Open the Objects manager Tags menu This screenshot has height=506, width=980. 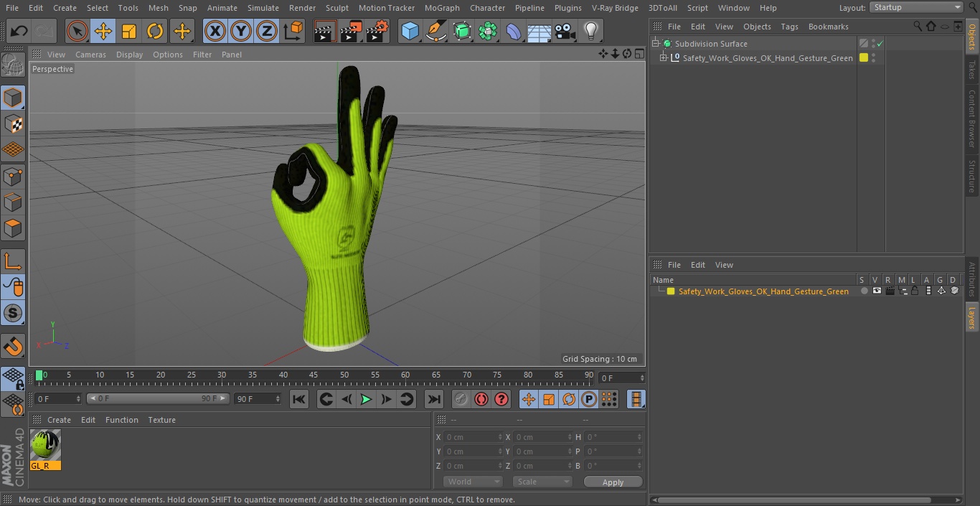789,27
